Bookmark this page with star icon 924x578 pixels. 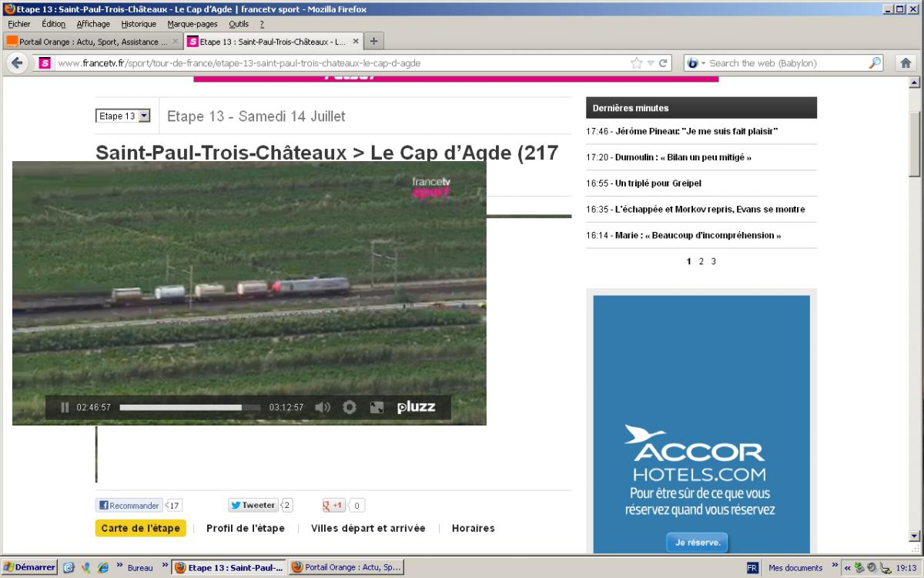click(x=636, y=63)
